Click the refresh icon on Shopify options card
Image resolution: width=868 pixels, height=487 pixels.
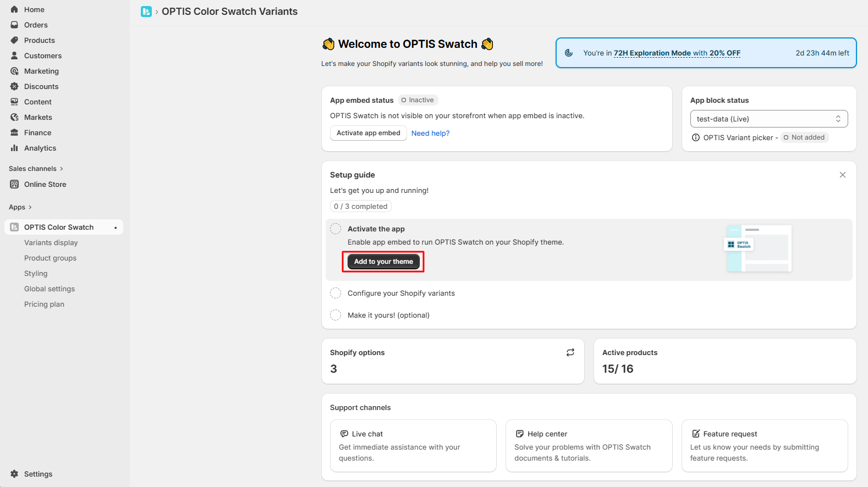[x=570, y=352]
